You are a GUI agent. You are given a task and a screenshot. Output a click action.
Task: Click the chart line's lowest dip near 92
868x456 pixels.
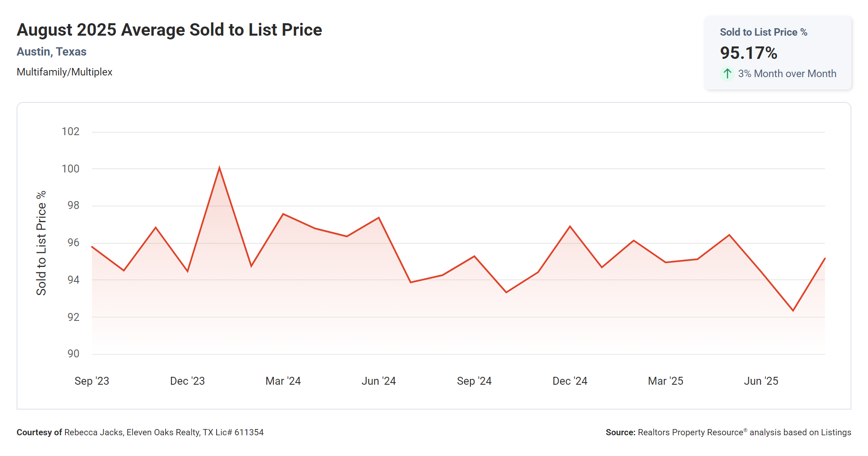(x=793, y=310)
